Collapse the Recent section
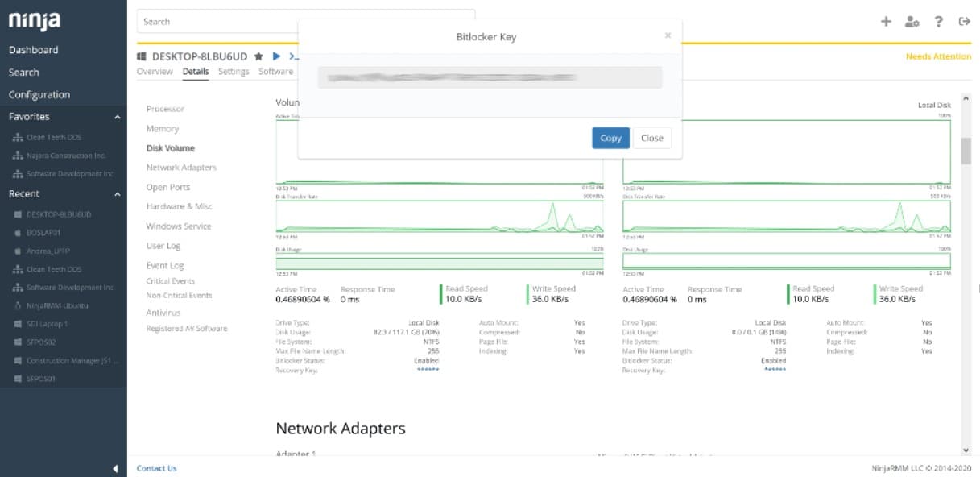This screenshot has width=980, height=477. [117, 194]
